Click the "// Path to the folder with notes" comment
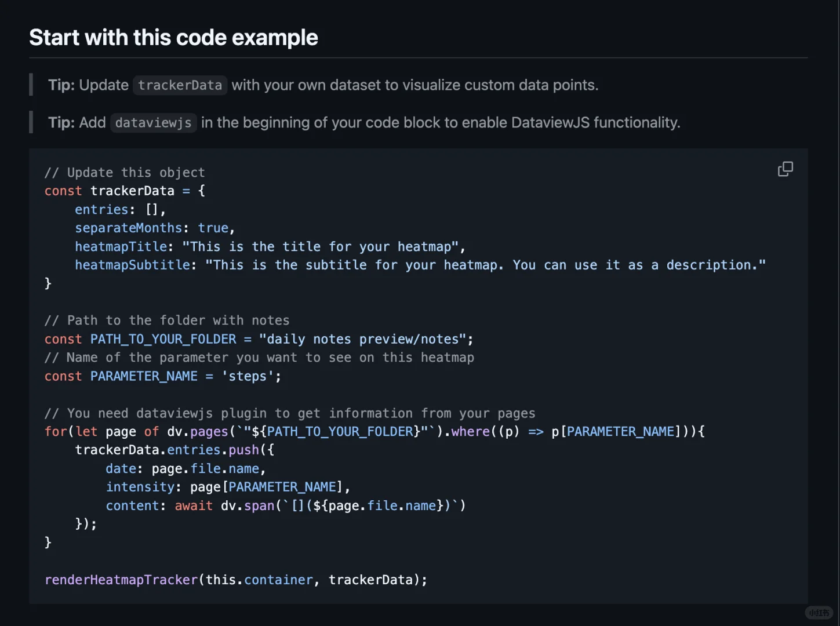The image size is (840, 626). pos(167,321)
